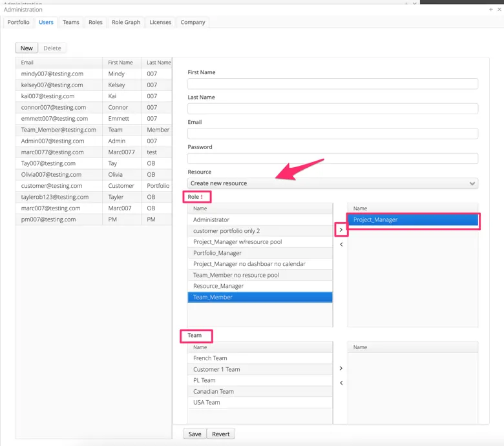Open the Resource dropdown
Image resolution: width=504 pixels, height=446 pixels.
[x=333, y=183]
